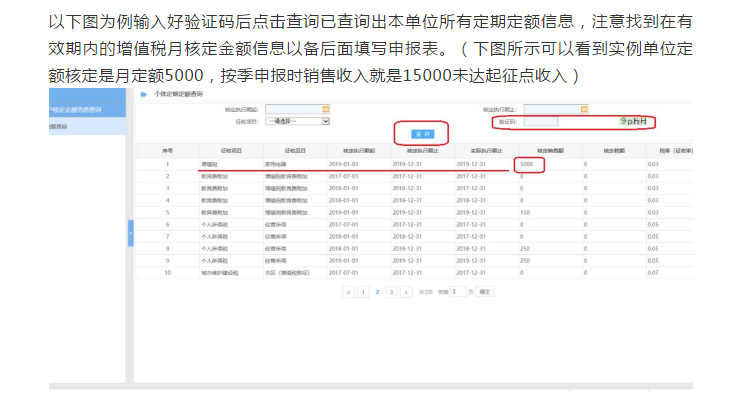Click the double-arrow icon beside 个体定期定额查询

coord(144,94)
